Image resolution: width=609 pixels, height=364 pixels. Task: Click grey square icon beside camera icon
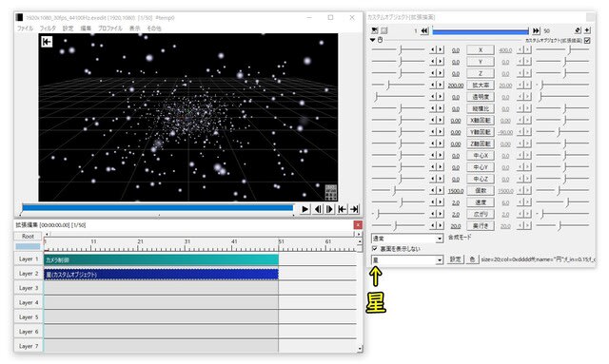point(384,30)
